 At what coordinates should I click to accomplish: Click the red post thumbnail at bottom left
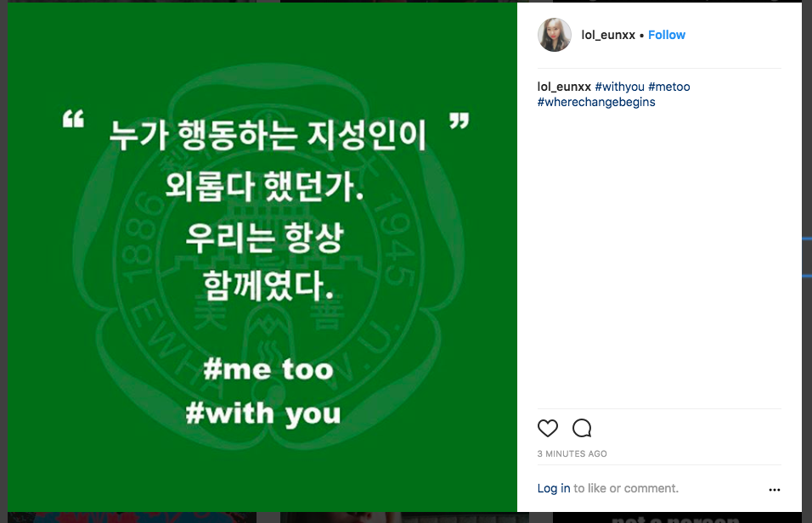click(x=132, y=519)
